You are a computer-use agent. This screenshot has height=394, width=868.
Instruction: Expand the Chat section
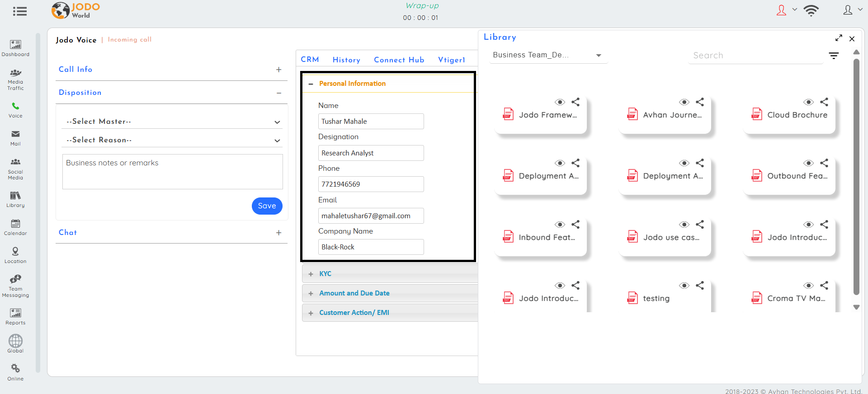pyautogui.click(x=279, y=233)
